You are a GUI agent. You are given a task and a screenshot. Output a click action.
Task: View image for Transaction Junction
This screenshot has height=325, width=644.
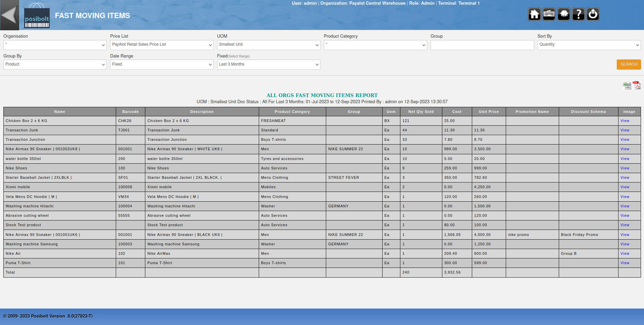pyautogui.click(x=625, y=140)
